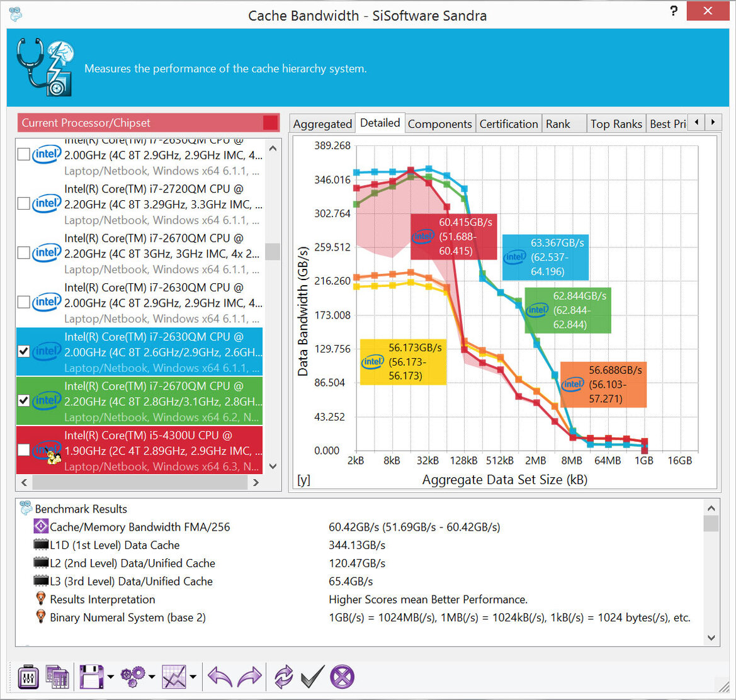Click the L1D Data Cache chip icon
Screen dimensions: 736x700
click(x=42, y=545)
